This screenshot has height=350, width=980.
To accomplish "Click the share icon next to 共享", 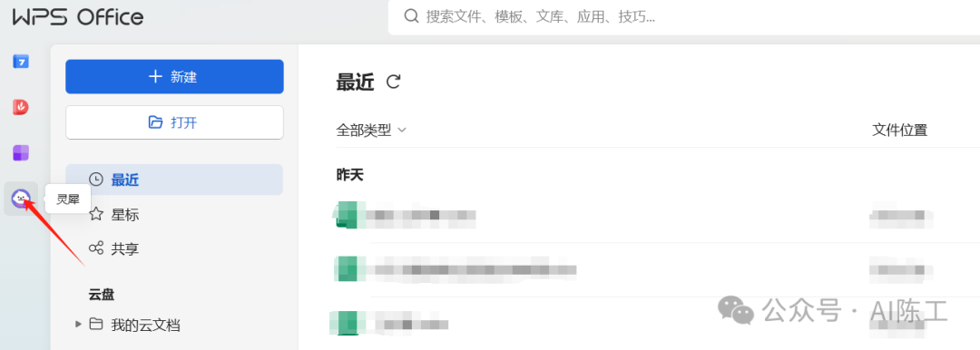I will (x=95, y=248).
